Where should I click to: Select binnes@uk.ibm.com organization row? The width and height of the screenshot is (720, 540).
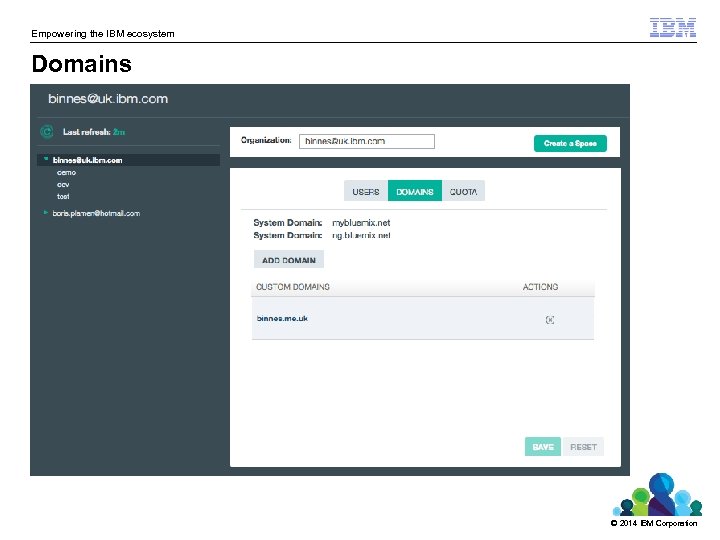coord(129,160)
